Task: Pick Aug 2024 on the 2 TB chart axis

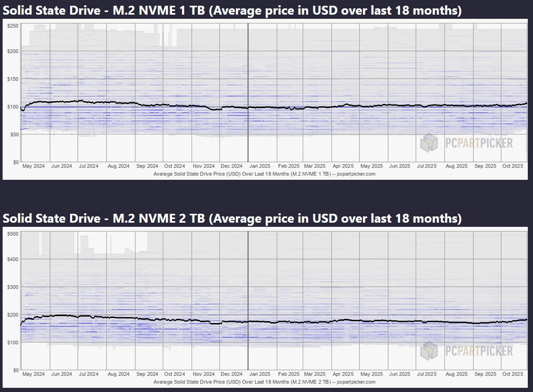Action: coord(119,374)
